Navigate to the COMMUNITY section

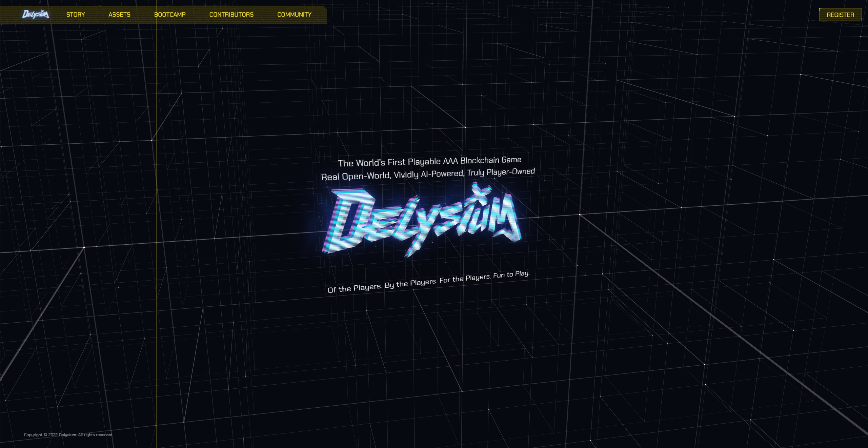(294, 15)
